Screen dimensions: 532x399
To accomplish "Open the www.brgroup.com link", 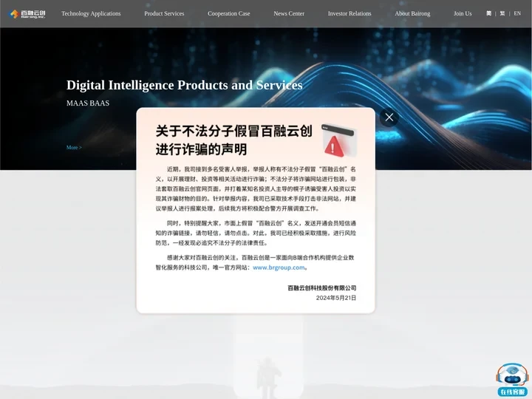I will tap(279, 267).
